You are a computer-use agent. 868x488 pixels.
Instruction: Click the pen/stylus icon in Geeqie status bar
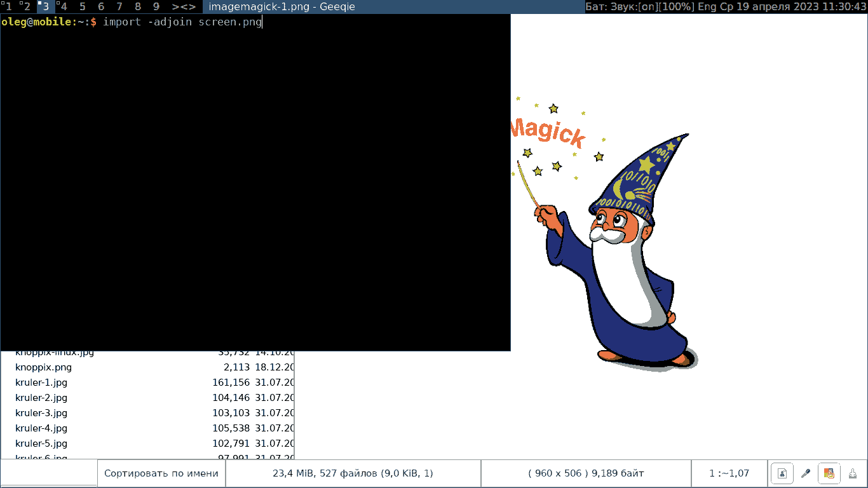[805, 473]
